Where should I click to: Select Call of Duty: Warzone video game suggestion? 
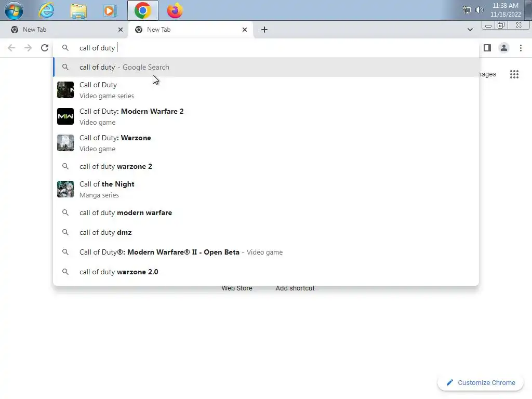coord(266,143)
